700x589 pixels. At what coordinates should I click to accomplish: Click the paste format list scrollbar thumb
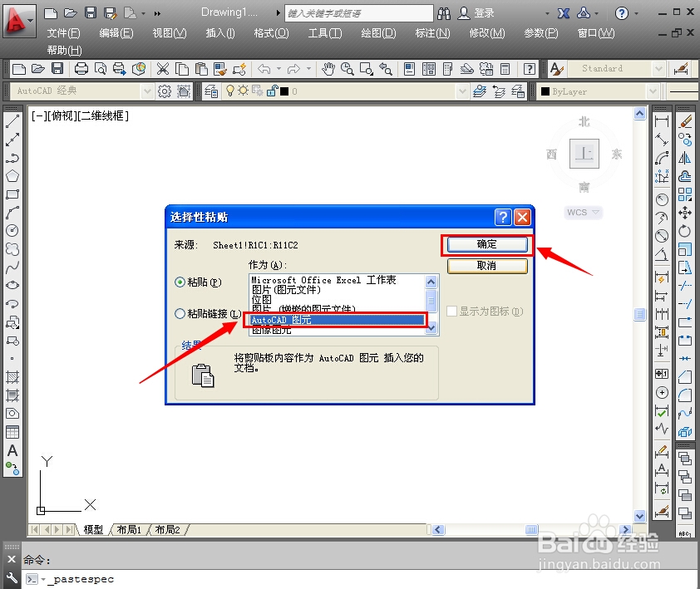tap(431, 301)
